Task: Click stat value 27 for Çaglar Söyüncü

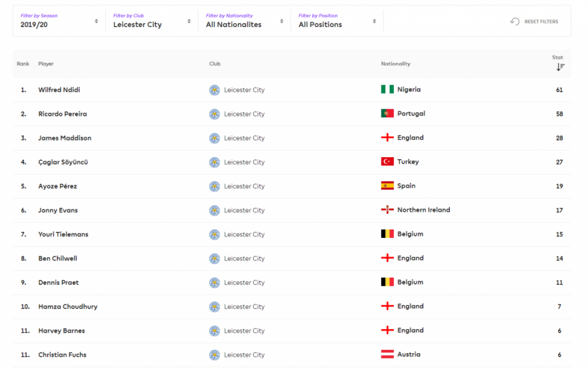Action: [x=560, y=163]
